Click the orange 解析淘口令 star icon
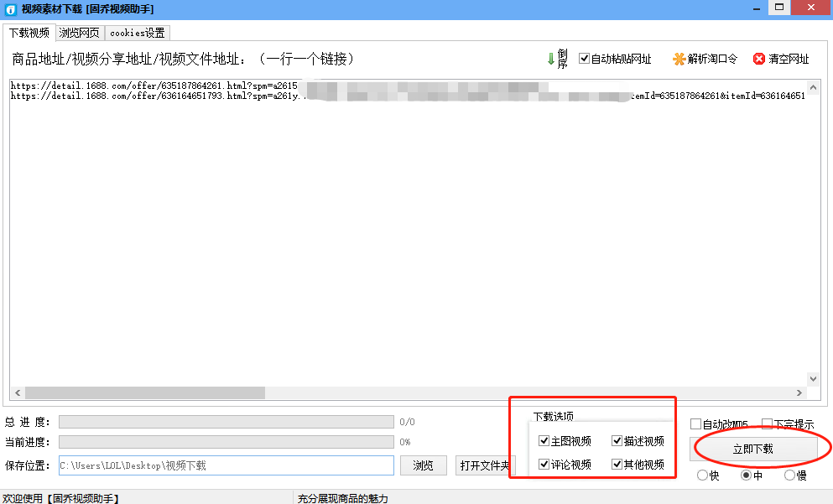 click(679, 59)
